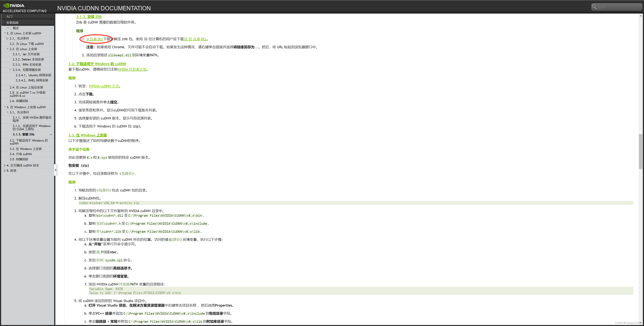The image size is (644, 326).
Task: Click scrollbar up arrow at top right
Action: (x=640, y=16)
